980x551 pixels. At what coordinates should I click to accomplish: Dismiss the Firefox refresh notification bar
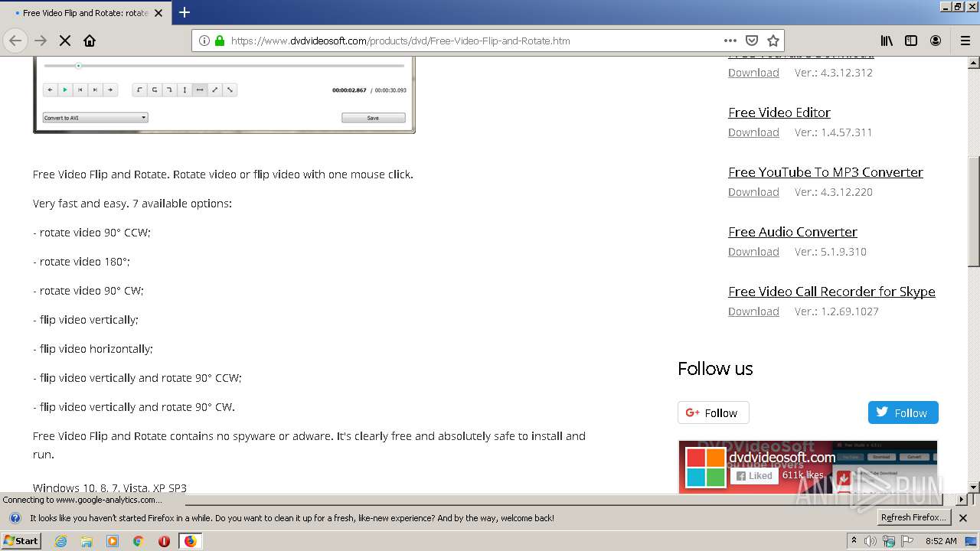coord(963,518)
